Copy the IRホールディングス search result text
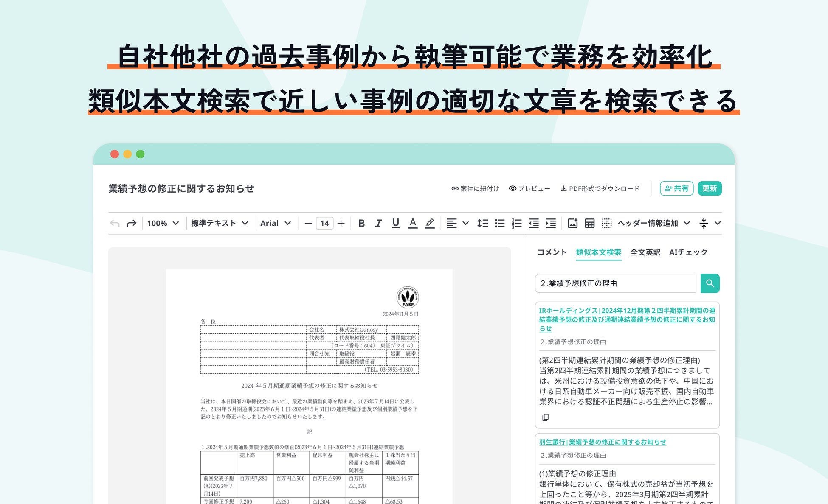The width and height of the screenshot is (828, 504). click(x=546, y=417)
